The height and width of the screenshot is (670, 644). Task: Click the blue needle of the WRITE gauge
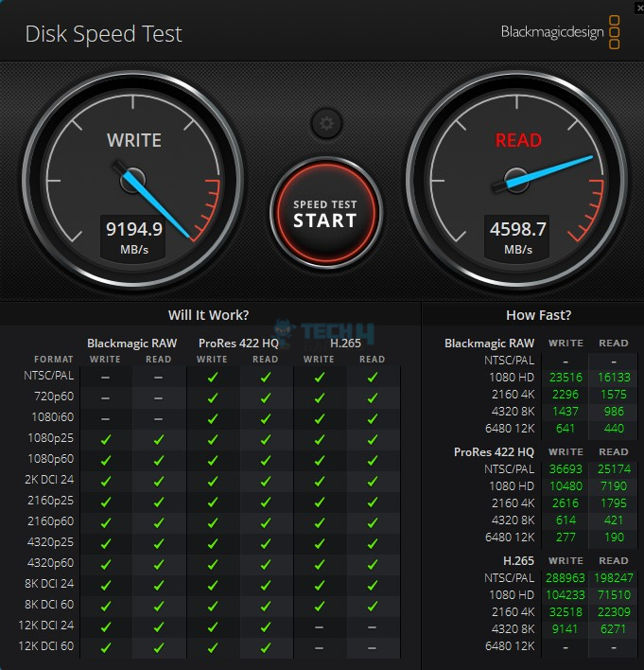click(157, 204)
